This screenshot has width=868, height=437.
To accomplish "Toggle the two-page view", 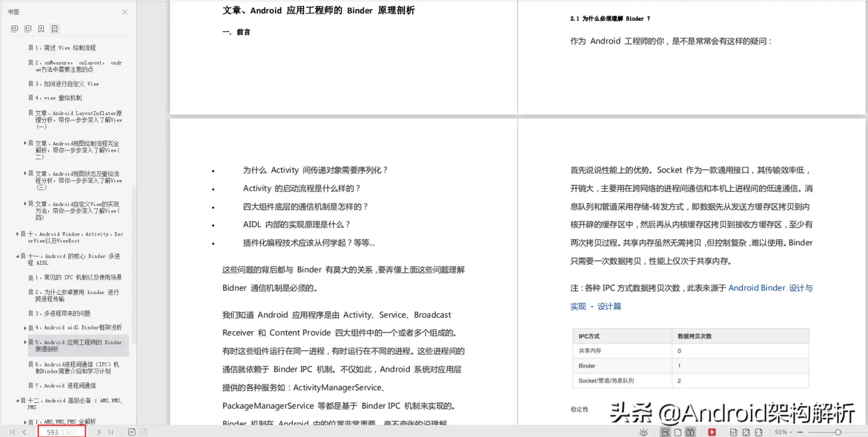I will click(x=690, y=432).
